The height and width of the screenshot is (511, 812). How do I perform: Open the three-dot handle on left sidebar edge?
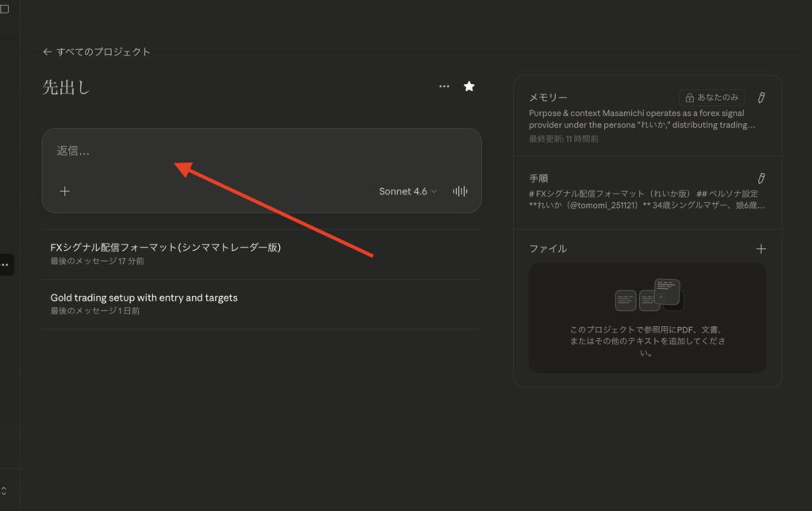tap(5, 264)
